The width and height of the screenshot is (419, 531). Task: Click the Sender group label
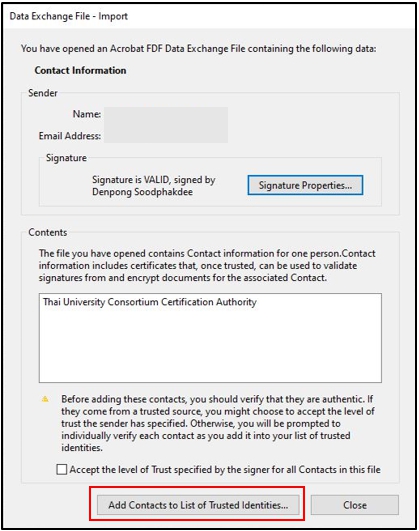pos(43,93)
